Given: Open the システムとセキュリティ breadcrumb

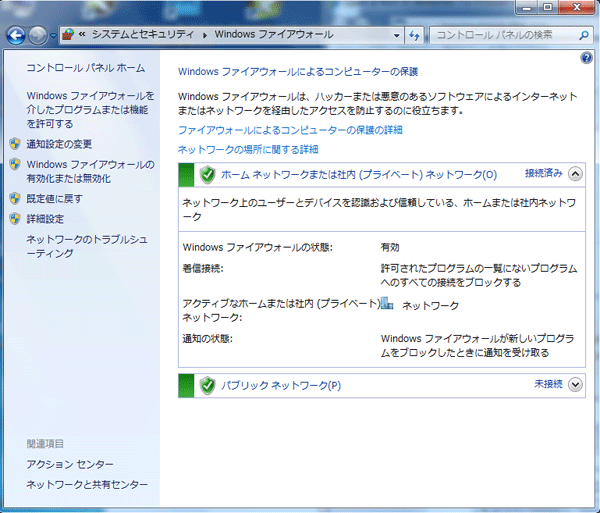Looking at the screenshot, I should coord(143,34).
